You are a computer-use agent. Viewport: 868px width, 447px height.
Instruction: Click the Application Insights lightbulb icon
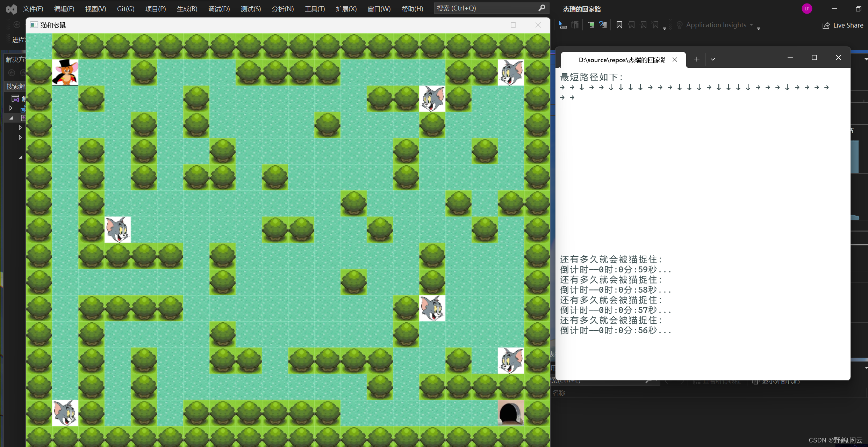click(680, 25)
